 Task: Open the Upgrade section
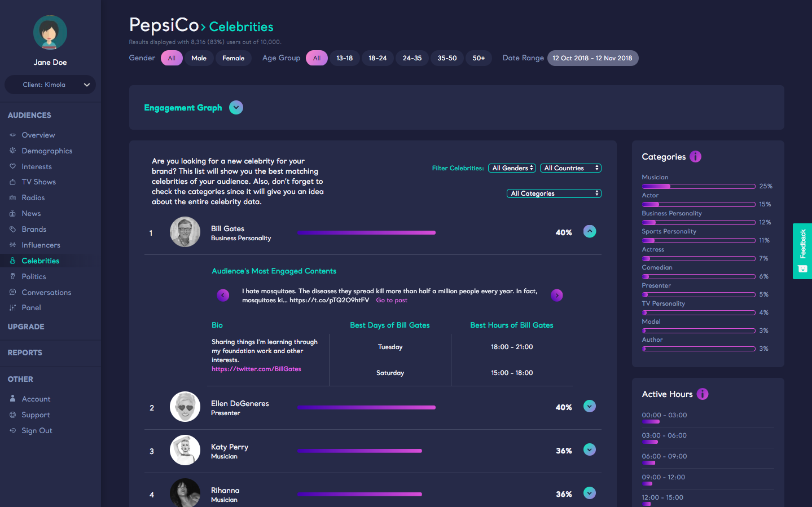click(26, 327)
